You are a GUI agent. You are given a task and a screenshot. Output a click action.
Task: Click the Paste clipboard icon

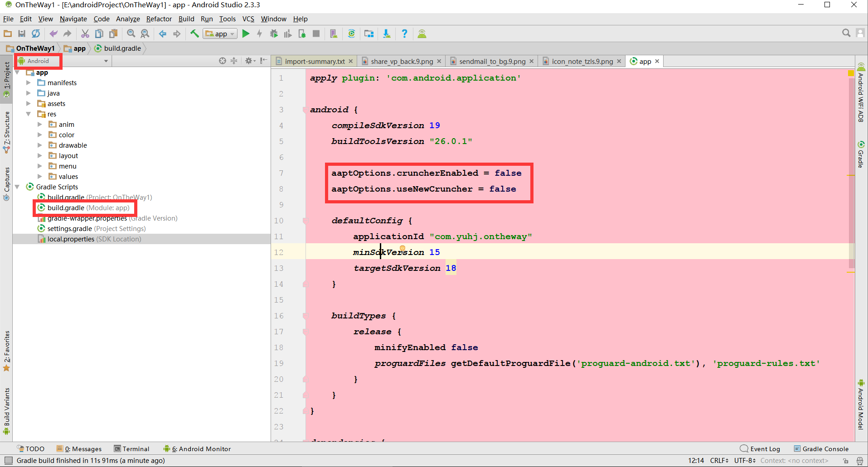coord(113,34)
